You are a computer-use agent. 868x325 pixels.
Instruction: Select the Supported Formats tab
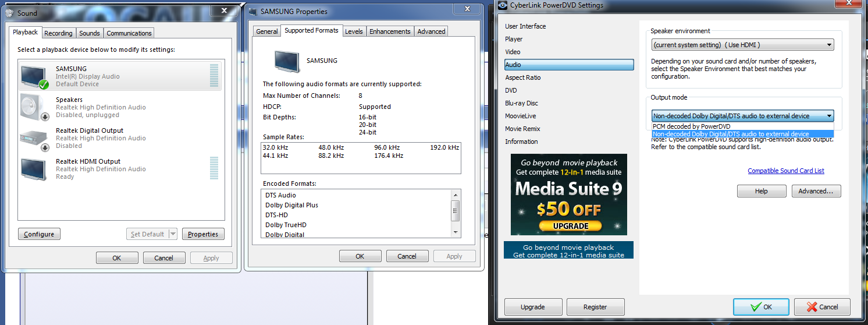311,30
